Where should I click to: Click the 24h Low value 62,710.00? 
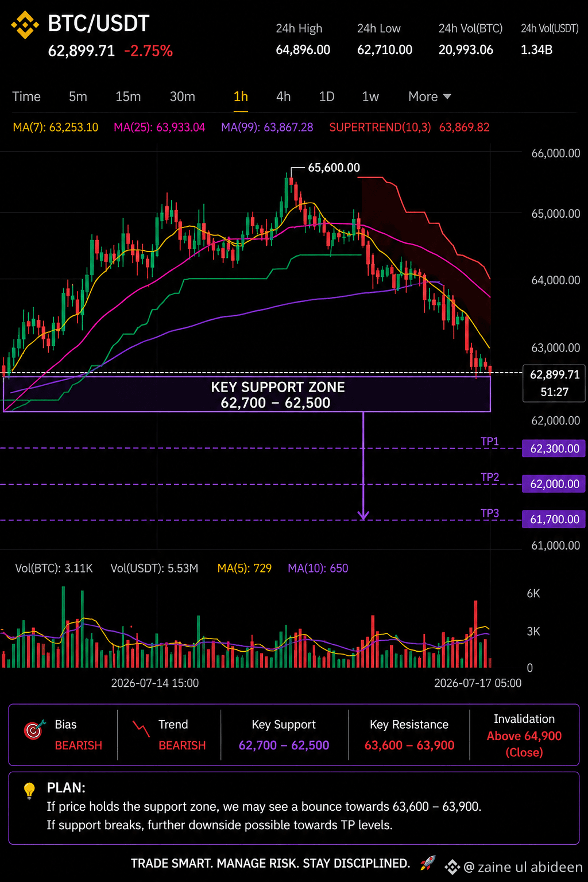click(385, 50)
